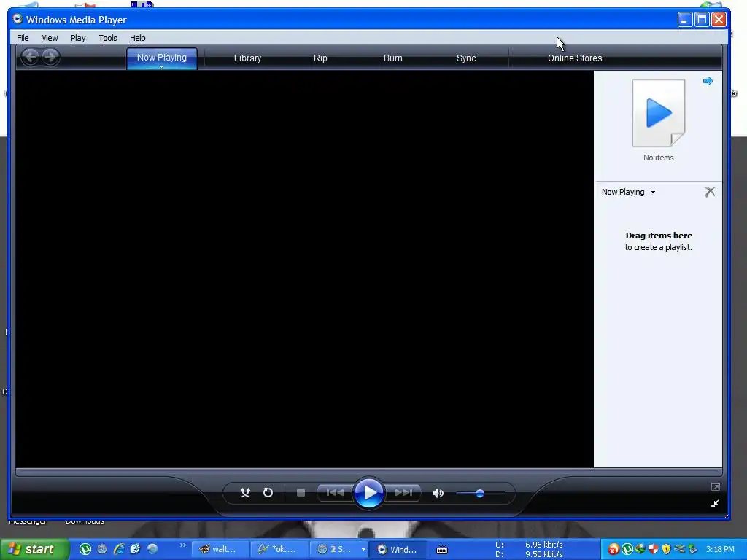This screenshot has height=560, width=747.
Task: Click the Previous track button
Action: coord(335,492)
